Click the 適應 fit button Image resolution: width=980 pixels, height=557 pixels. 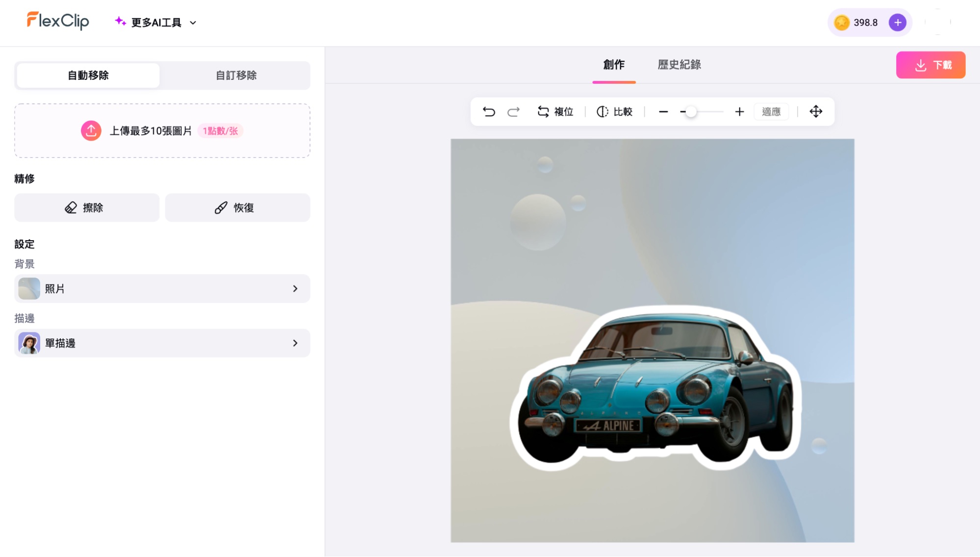[x=771, y=112]
